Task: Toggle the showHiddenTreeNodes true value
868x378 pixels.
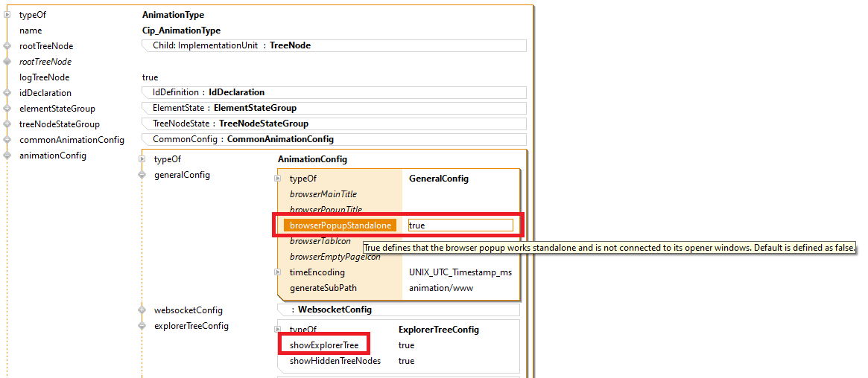Action: point(406,361)
